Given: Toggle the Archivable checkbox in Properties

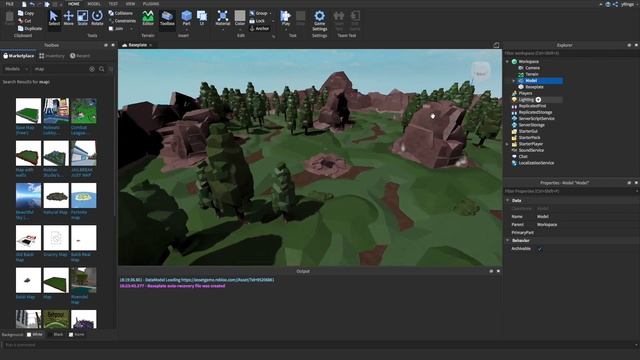Looking at the screenshot, I should pos(540,249).
